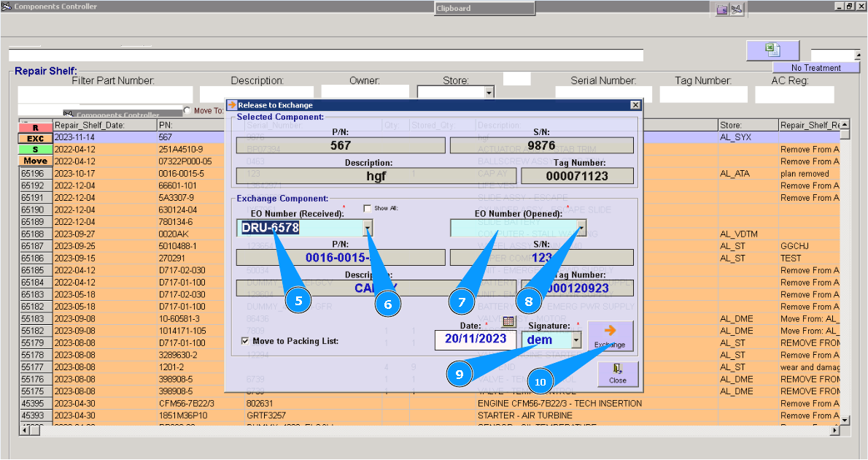Screen dimensions: 868x460
Task: Click the Components Controller app icon
Action: click(6, 6)
